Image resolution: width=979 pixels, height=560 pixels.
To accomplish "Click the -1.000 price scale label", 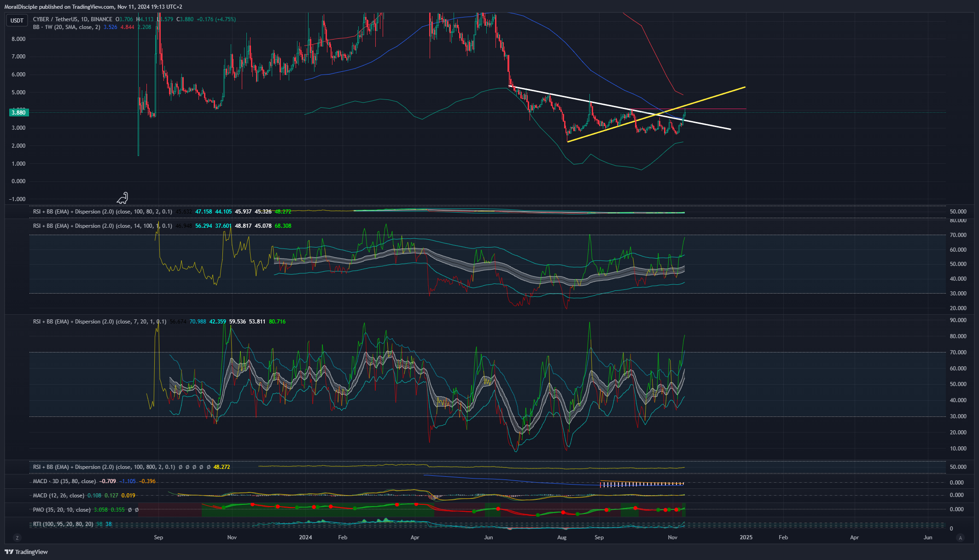I will pos(17,199).
